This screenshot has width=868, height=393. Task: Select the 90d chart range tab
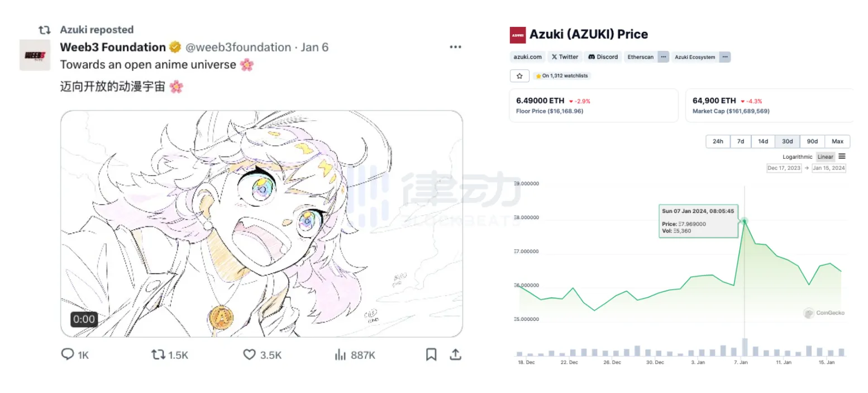pyautogui.click(x=812, y=141)
